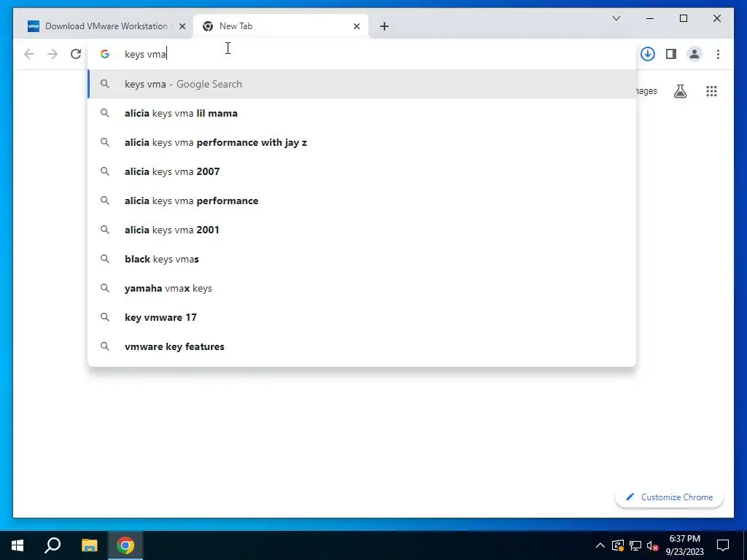This screenshot has width=747, height=560.
Task: Open the network status tray icon
Action: coord(635,545)
